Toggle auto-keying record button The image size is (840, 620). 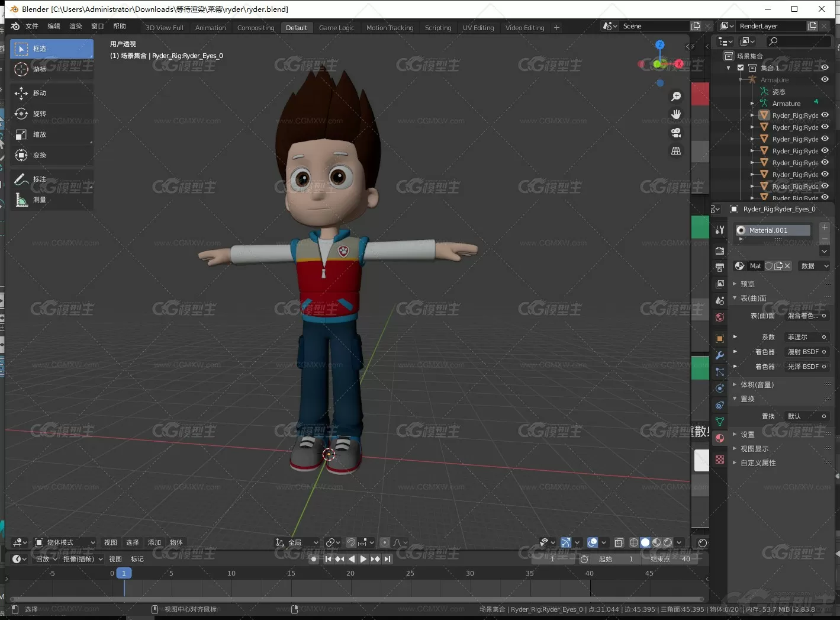coord(314,559)
